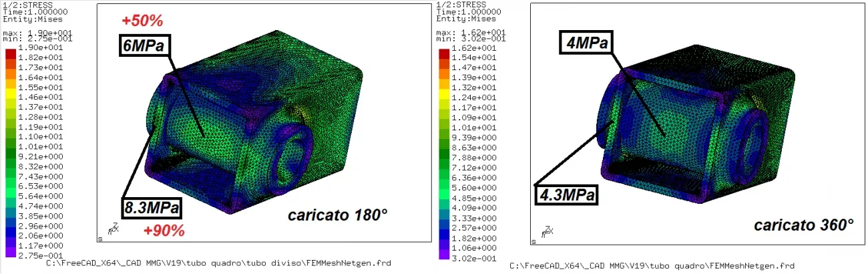Click the red +50% text
The image size is (868, 274).
(142, 21)
